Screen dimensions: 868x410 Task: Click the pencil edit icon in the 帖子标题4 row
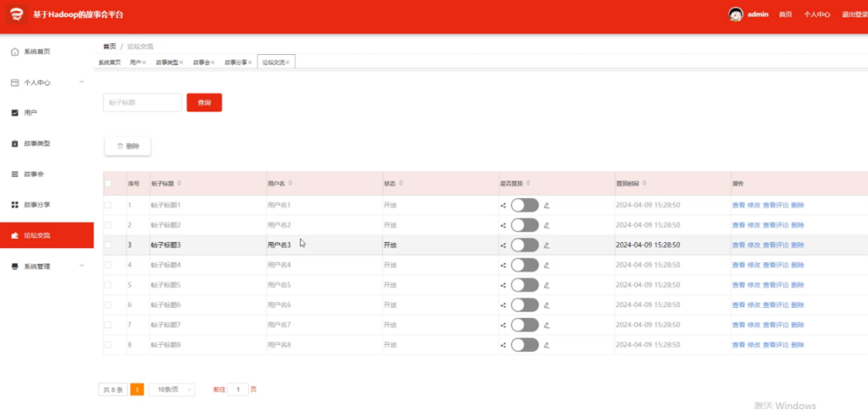coord(546,265)
